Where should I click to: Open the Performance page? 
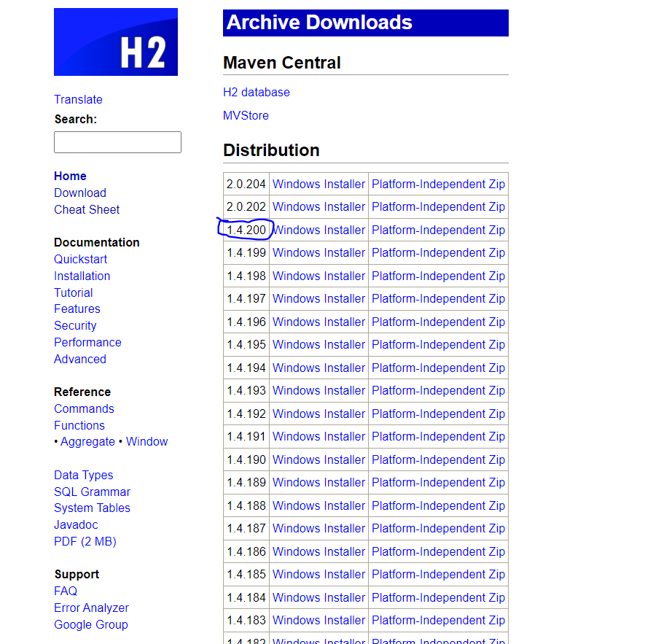click(x=88, y=343)
